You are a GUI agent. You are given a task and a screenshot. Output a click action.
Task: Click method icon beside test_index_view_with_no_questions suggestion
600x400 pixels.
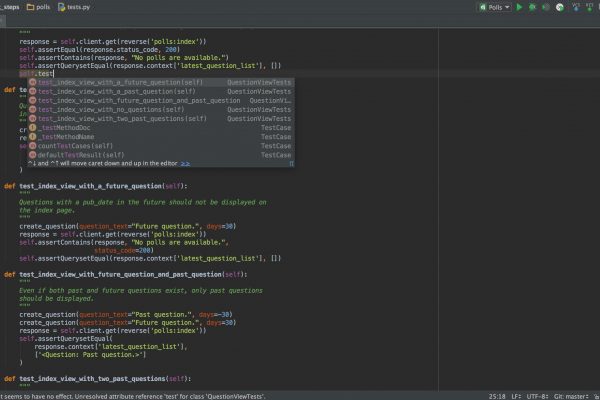[33, 109]
